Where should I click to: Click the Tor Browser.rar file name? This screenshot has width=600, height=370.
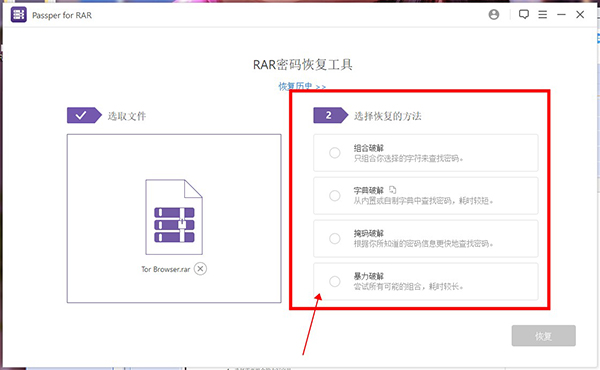tap(166, 269)
